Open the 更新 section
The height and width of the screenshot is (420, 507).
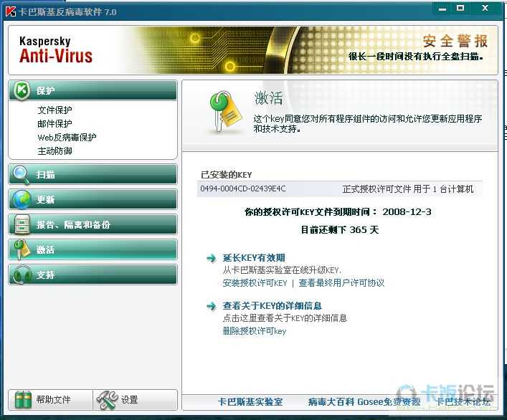93,199
